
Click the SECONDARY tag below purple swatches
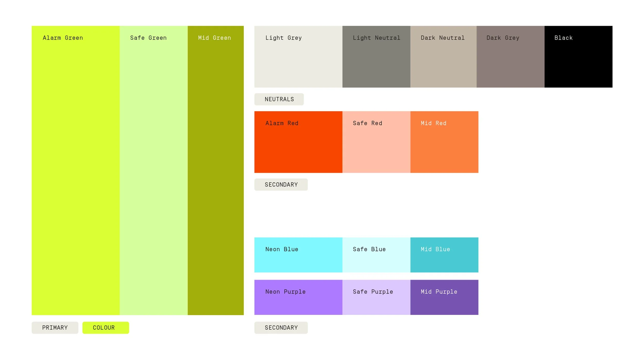pyautogui.click(x=281, y=328)
